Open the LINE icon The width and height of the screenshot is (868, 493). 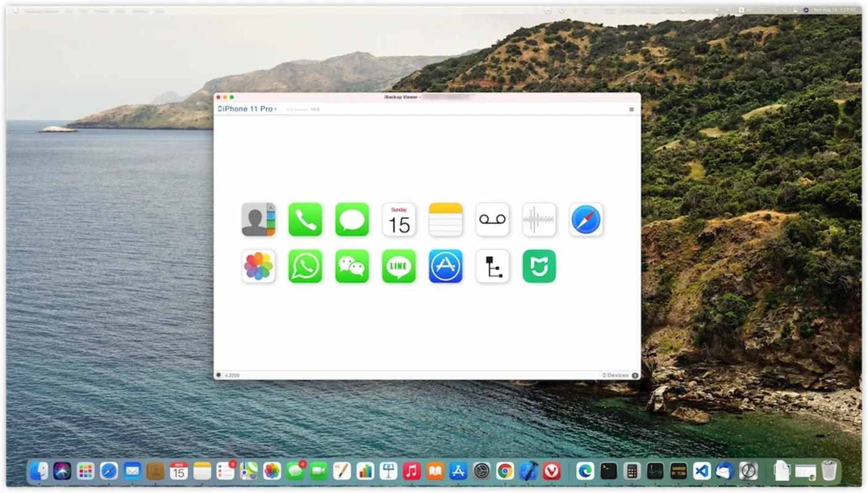pyautogui.click(x=399, y=266)
